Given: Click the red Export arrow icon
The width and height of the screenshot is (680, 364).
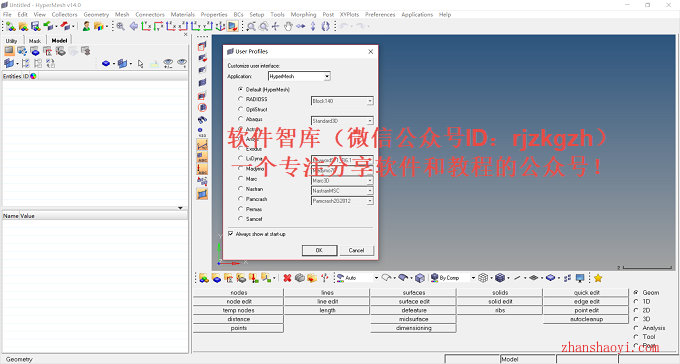Looking at the screenshot, I should click(65, 26).
